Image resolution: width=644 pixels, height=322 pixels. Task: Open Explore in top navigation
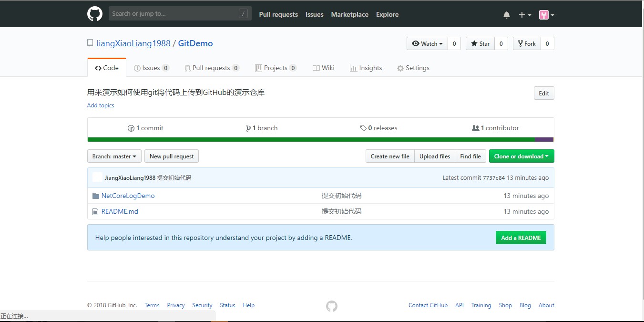coord(387,14)
